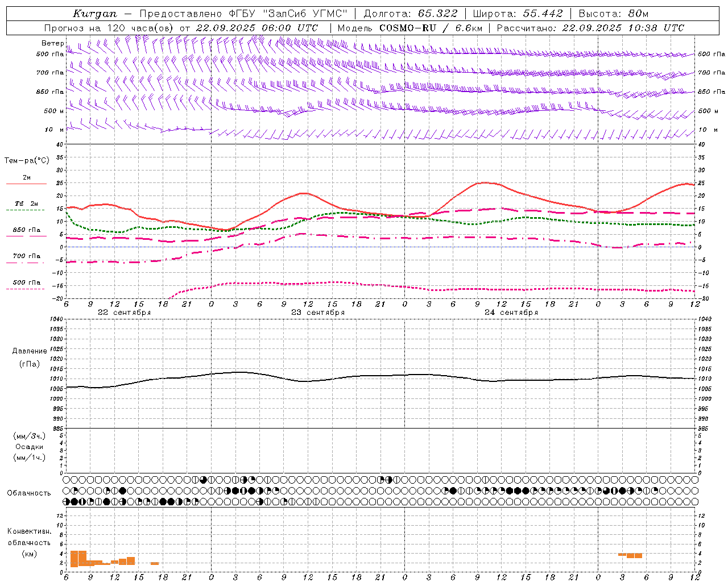Click the red 2м temperature curve peak on 23 сентября
This screenshot has height=582, width=728.
pyautogui.click(x=305, y=193)
